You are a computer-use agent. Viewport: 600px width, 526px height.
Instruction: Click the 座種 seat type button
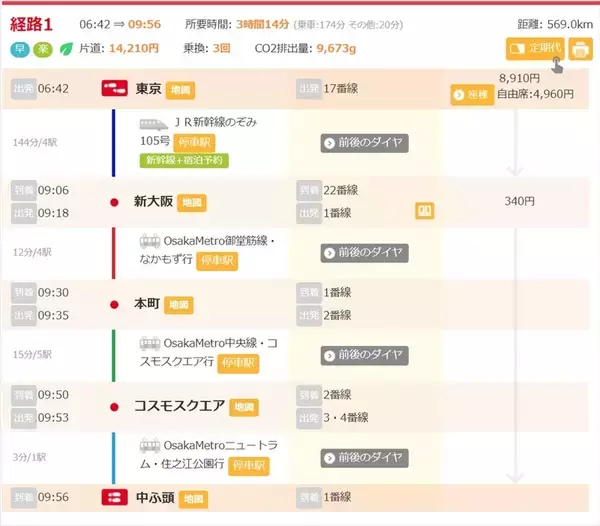[x=472, y=94]
